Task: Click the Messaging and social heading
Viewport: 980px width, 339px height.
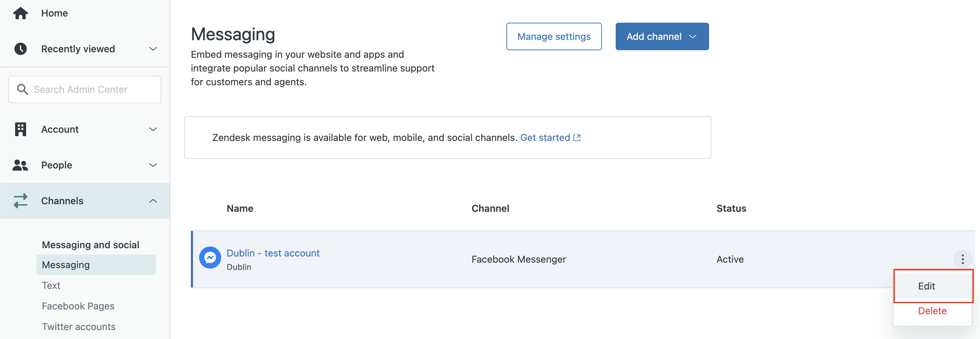Action: coord(91,244)
